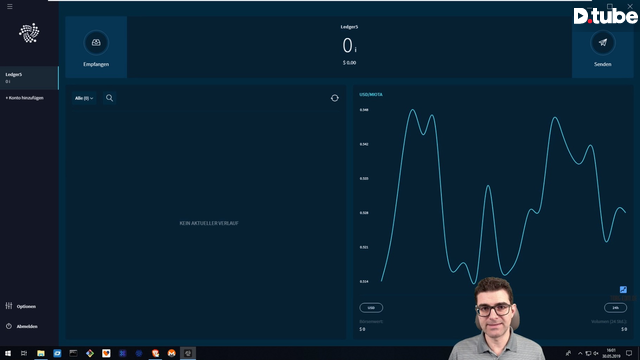This screenshot has height=360, width=640.
Task: Click the 0.314 chart axis label
Action: 364,281
